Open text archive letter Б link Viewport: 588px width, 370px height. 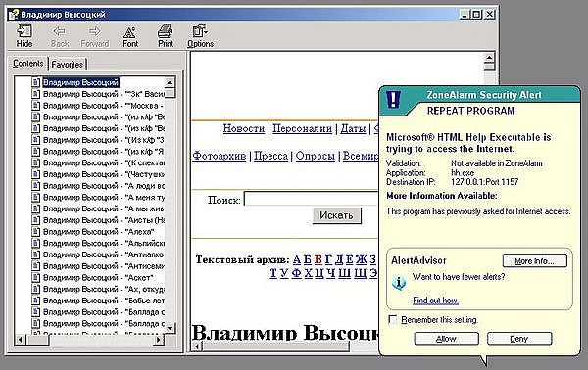(x=308, y=259)
